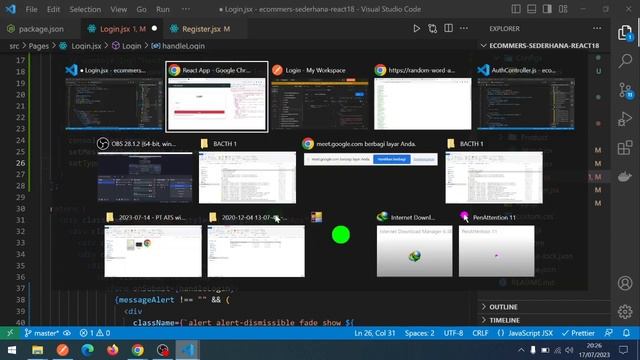Open the menu bar overflow ellipsis

tap(186, 9)
